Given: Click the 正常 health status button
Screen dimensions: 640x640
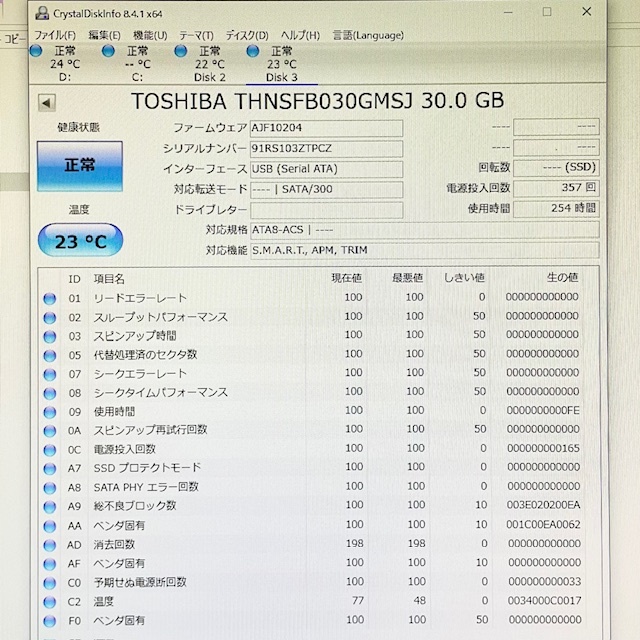Looking at the screenshot, I should (80, 166).
